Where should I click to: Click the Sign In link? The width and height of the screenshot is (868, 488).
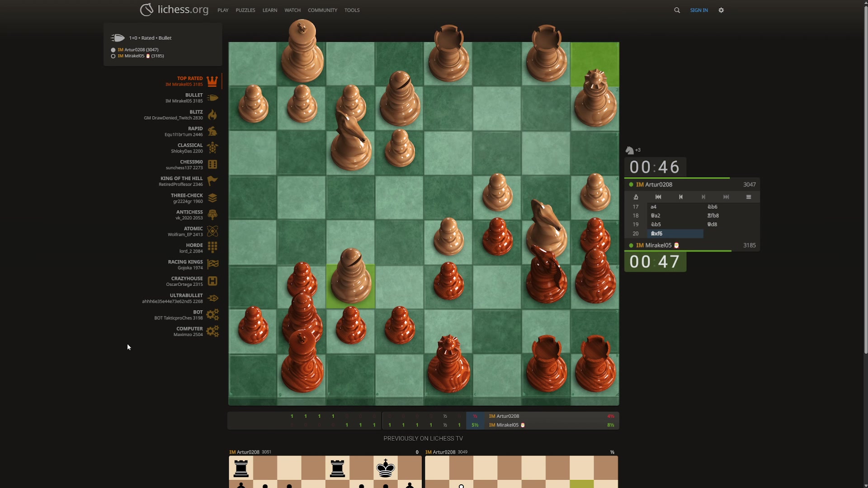point(699,10)
